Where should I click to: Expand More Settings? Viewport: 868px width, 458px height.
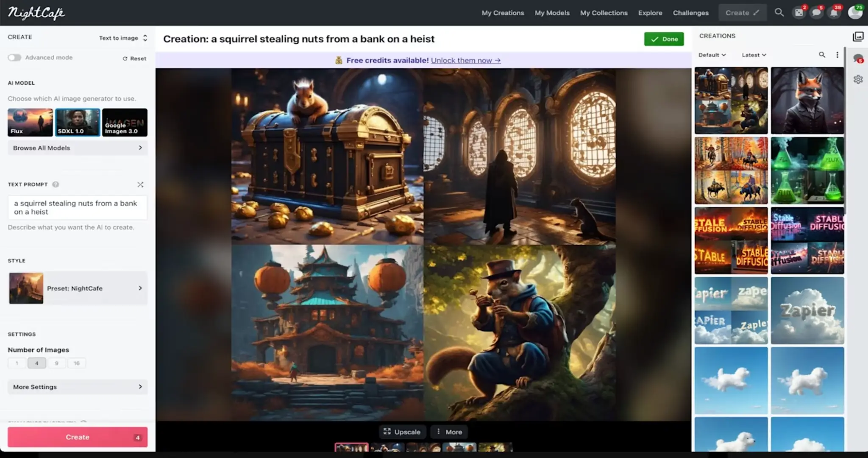pos(78,387)
